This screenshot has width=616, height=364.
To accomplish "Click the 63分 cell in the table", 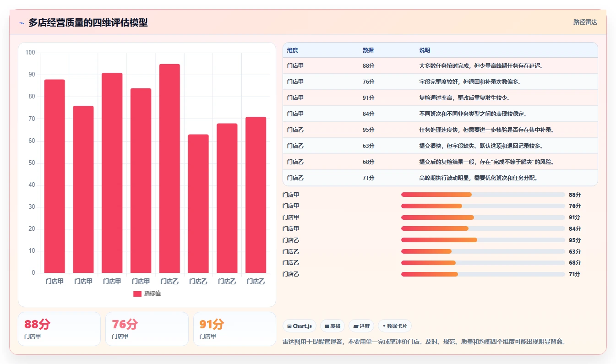I will (x=368, y=146).
